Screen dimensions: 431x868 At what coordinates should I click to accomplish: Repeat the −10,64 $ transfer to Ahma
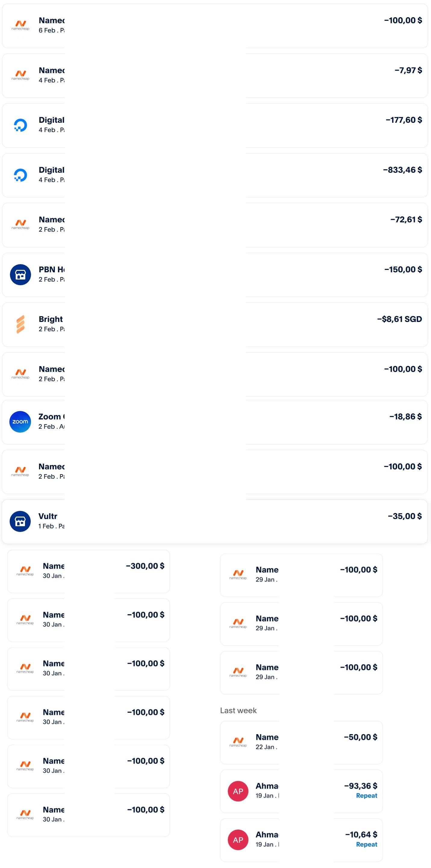click(367, 845)
